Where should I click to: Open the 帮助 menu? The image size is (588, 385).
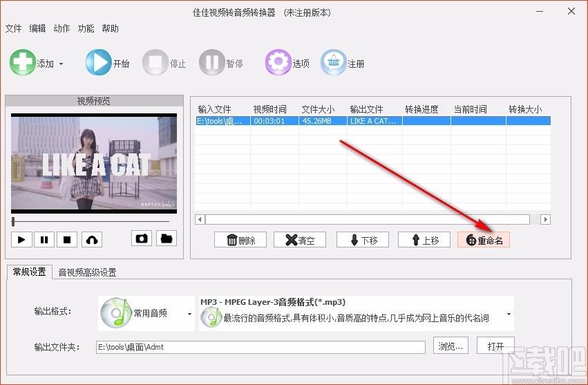click(x=111, y=28)
